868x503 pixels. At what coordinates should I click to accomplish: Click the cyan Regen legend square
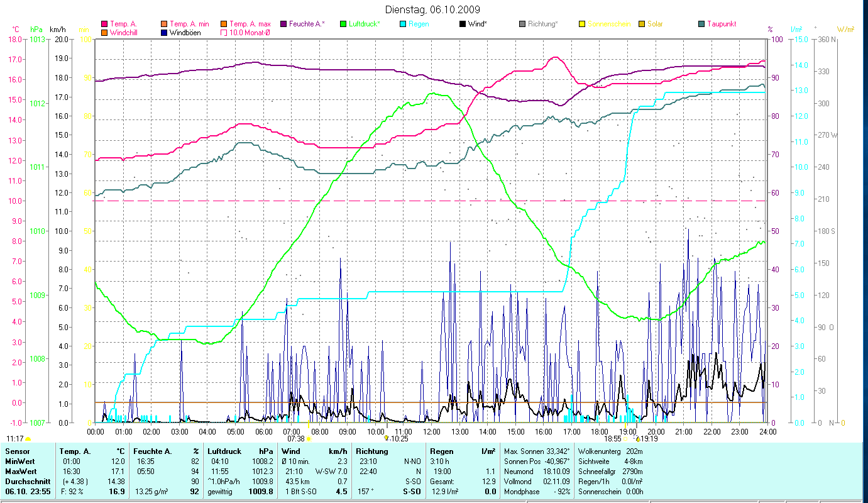point(403,24)
